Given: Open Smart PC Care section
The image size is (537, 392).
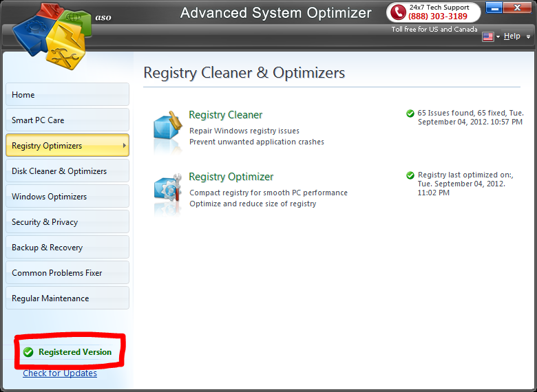Looking at the screenshot, I should tap(67, 120).
